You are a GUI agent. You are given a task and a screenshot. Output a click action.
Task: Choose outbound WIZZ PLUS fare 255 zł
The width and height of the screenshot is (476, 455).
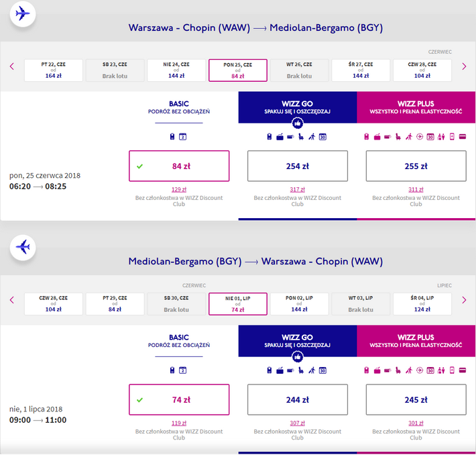point(416,166)
